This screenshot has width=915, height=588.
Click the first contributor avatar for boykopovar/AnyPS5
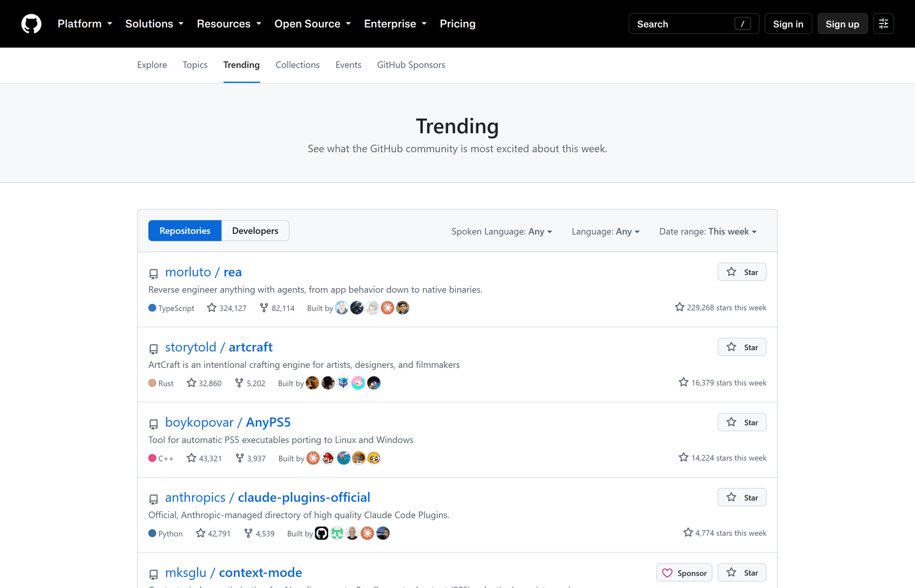coord(313,458)
